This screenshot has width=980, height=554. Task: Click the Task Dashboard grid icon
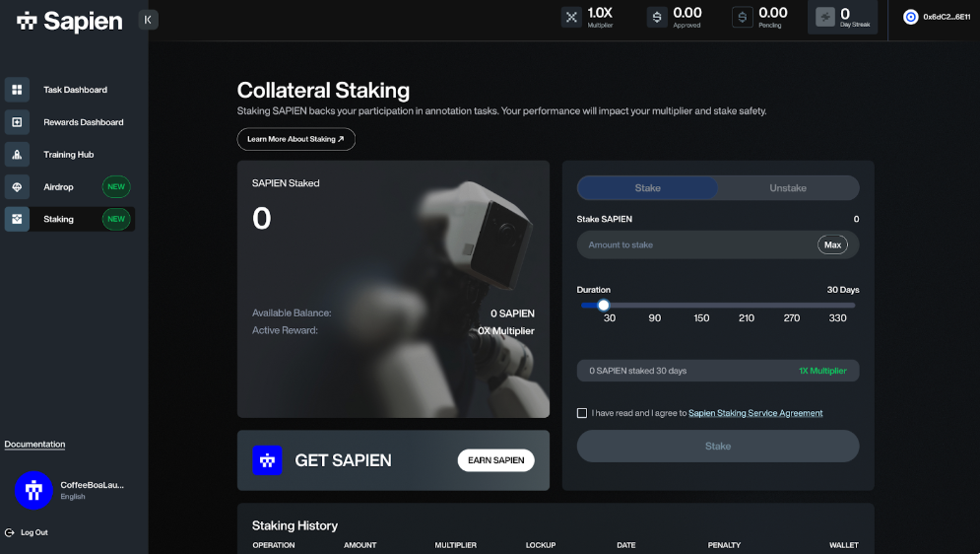[17, 90]
